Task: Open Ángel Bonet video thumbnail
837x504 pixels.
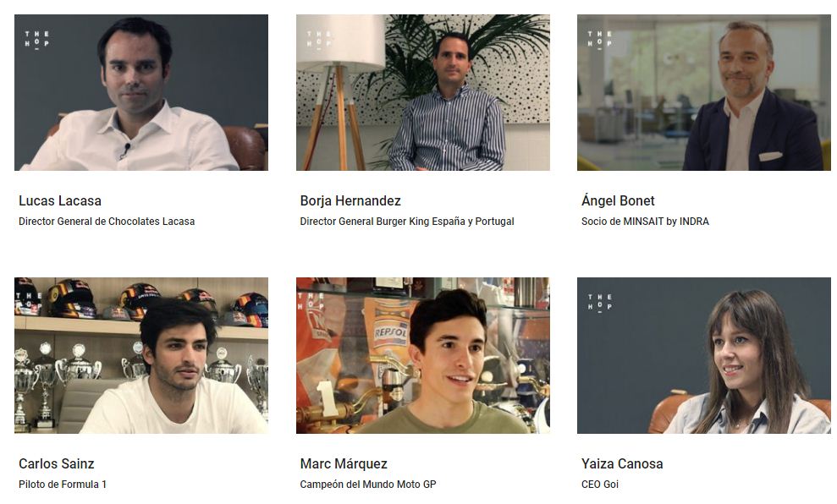Action: tap(703, 92)
